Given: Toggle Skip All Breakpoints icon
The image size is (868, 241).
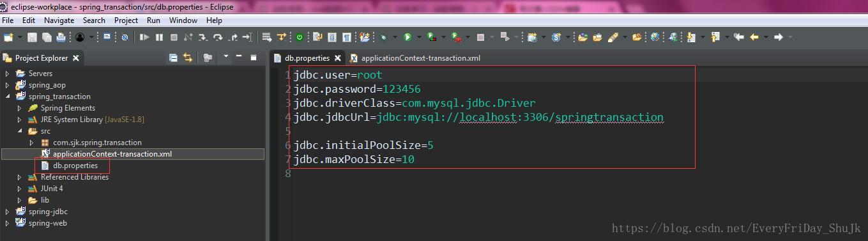Looking at the screenshot, I should click(x=125, y=37).
